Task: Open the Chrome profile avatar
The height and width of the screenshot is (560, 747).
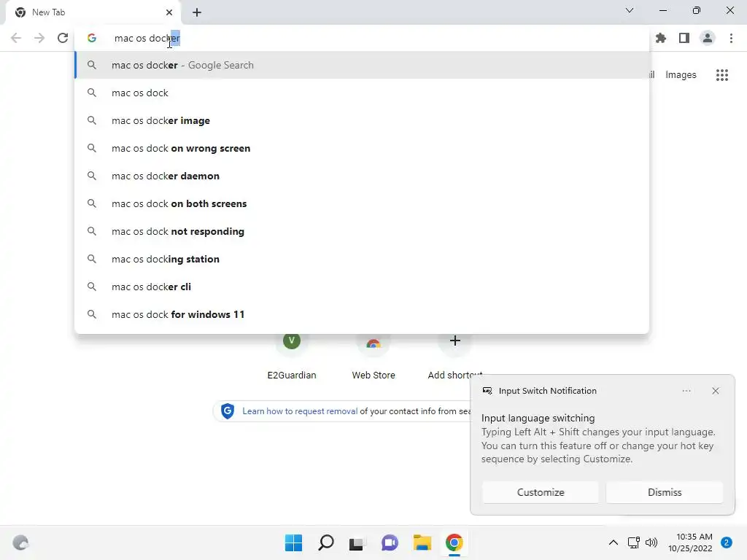Action: (x=708, y=38)
